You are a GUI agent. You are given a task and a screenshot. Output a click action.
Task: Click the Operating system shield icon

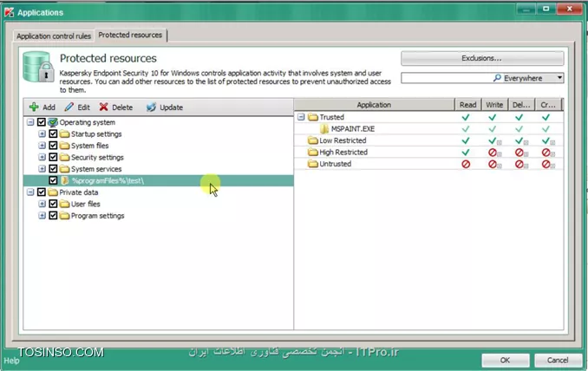53,122
